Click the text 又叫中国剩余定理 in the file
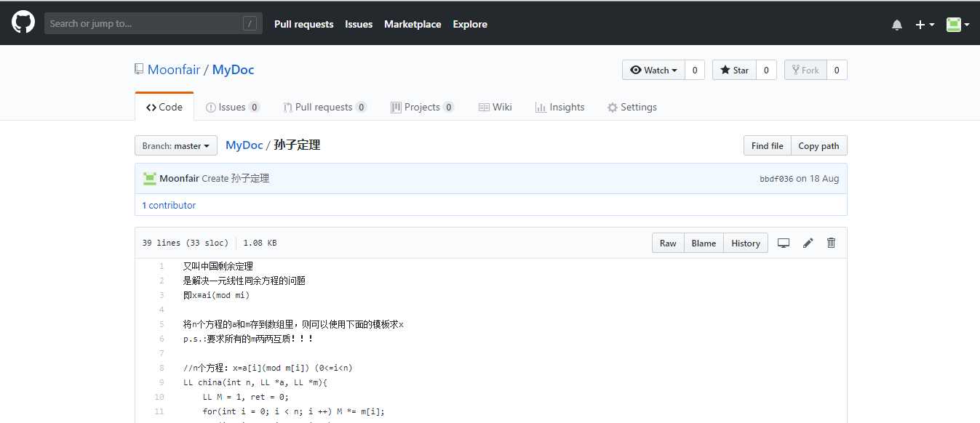The width and height of the screenshot is (980, 423). tap(218, 266)
